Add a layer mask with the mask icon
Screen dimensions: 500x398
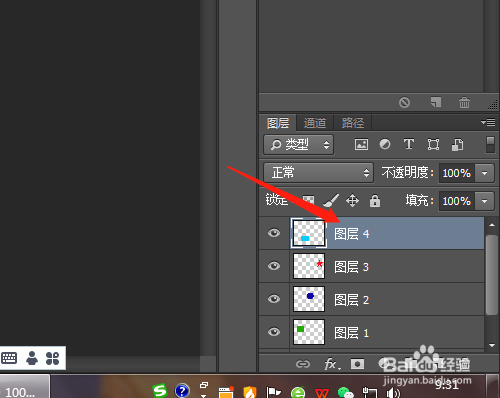tap(357, 364)
